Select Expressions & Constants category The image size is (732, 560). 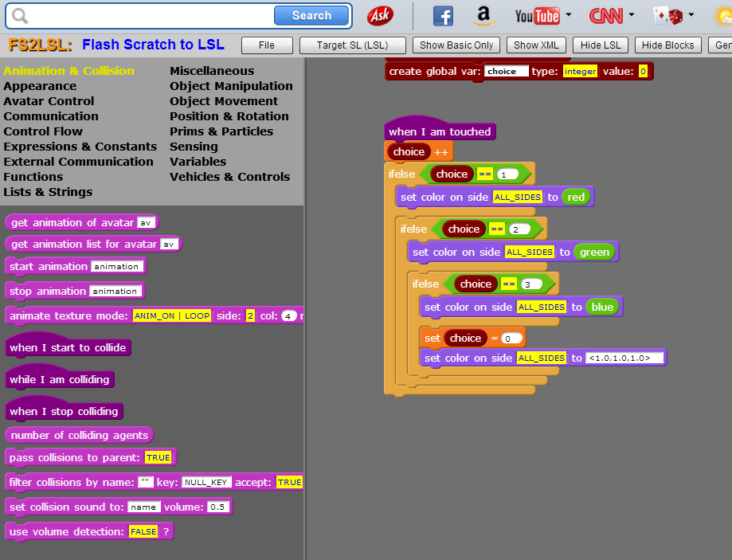point(80,147)
